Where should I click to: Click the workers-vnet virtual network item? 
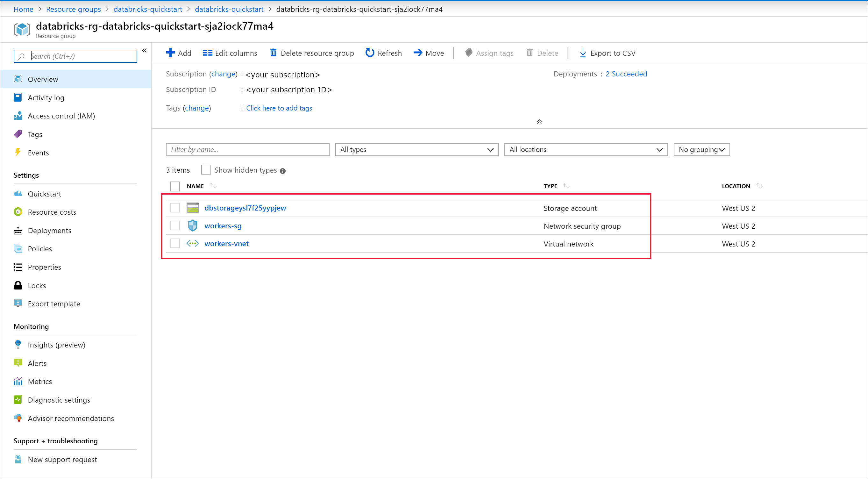(226, 243)
